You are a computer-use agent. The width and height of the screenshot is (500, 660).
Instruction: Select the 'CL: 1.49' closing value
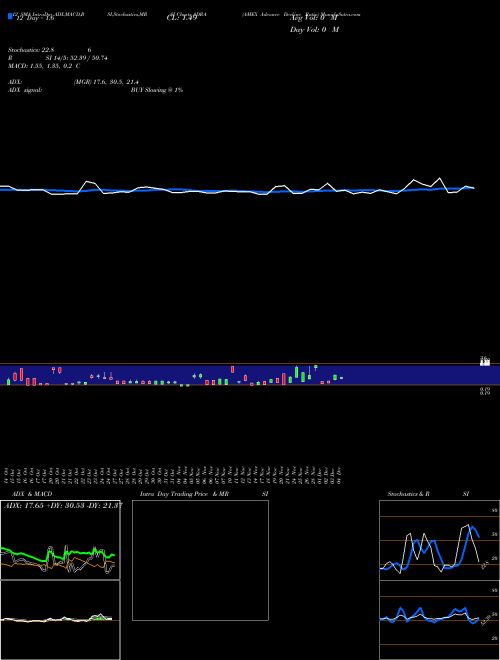click(182, 18)
